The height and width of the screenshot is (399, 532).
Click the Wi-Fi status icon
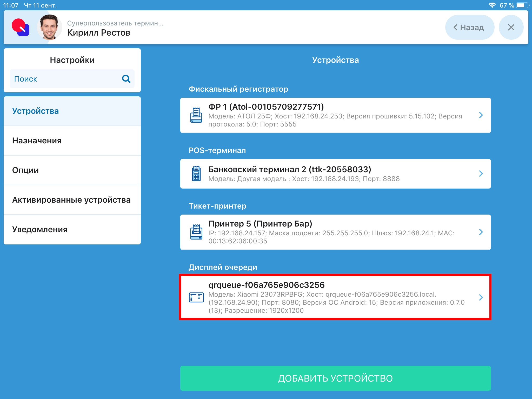point(492,5)
